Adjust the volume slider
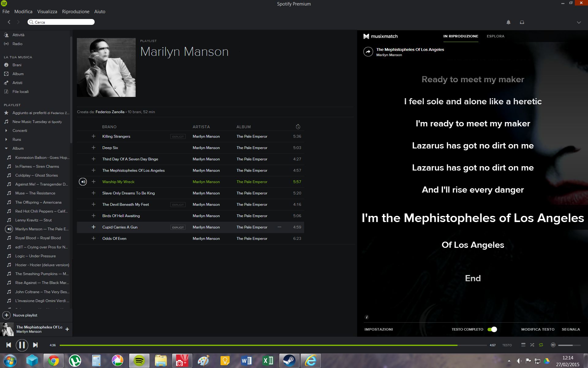The width and height of the screenshot is (588, 368). pyautogui.click(x=569, y=345)
